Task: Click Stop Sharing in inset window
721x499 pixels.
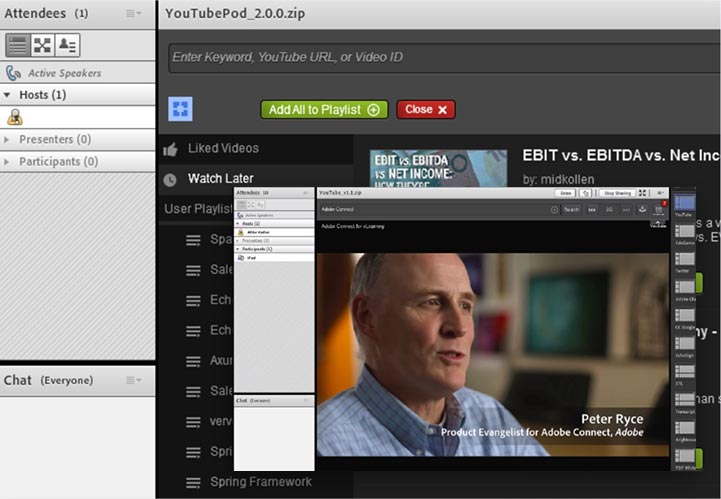Action: click(x=618, y=193)
